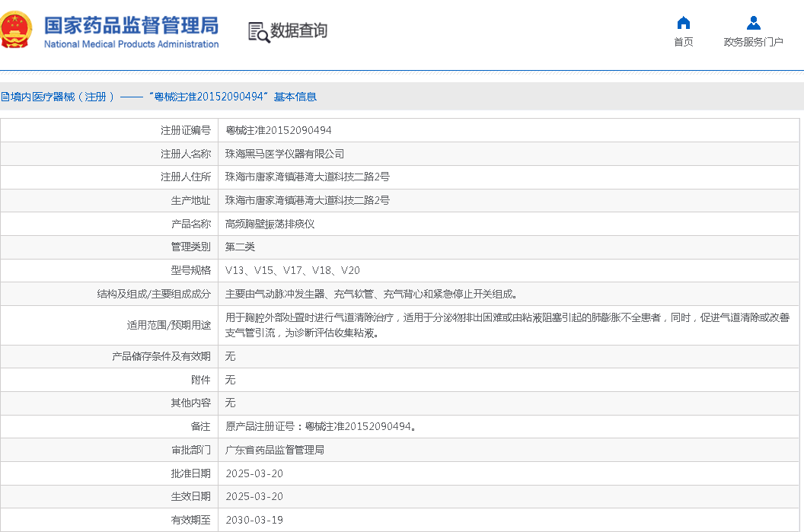Open the 首页 link text
804x532 pixels.
click(683, 42)
